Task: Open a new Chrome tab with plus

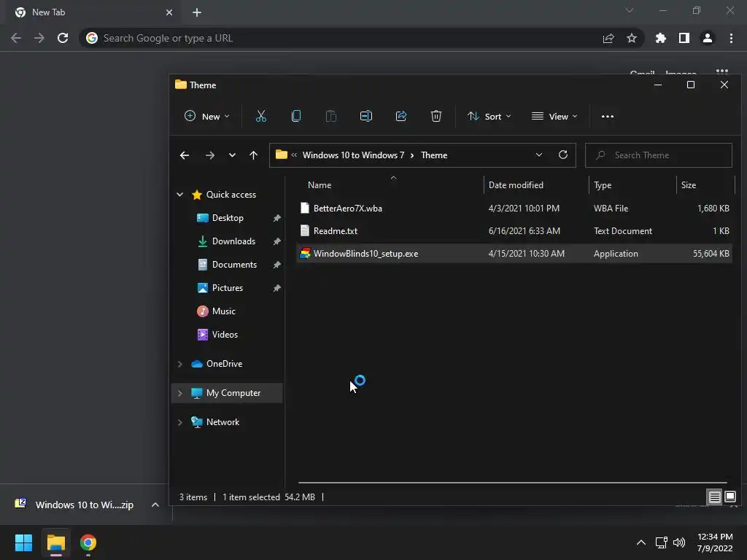Action: pos(197,12)
